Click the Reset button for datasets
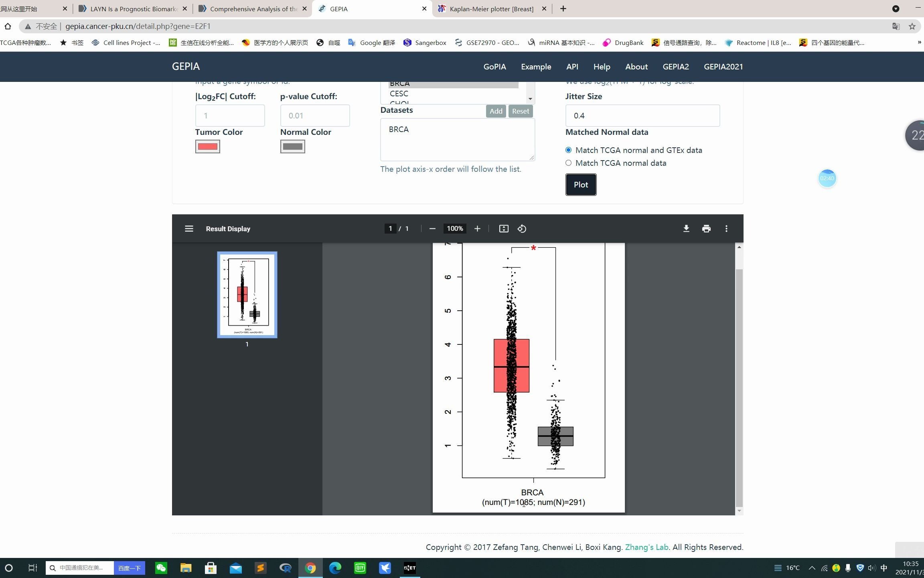Viewport: 924px width, 578px height. 520,110
